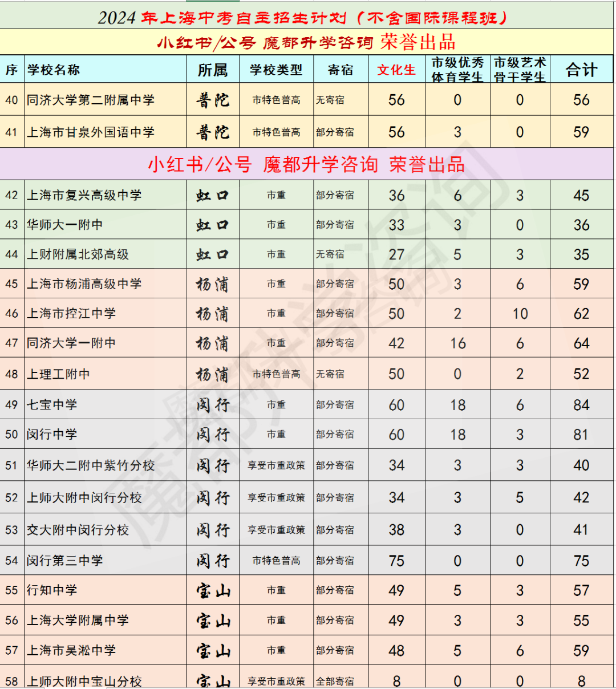616x689 pixels.
Task: Select the '所属' column header
Action: coord(213,70)
